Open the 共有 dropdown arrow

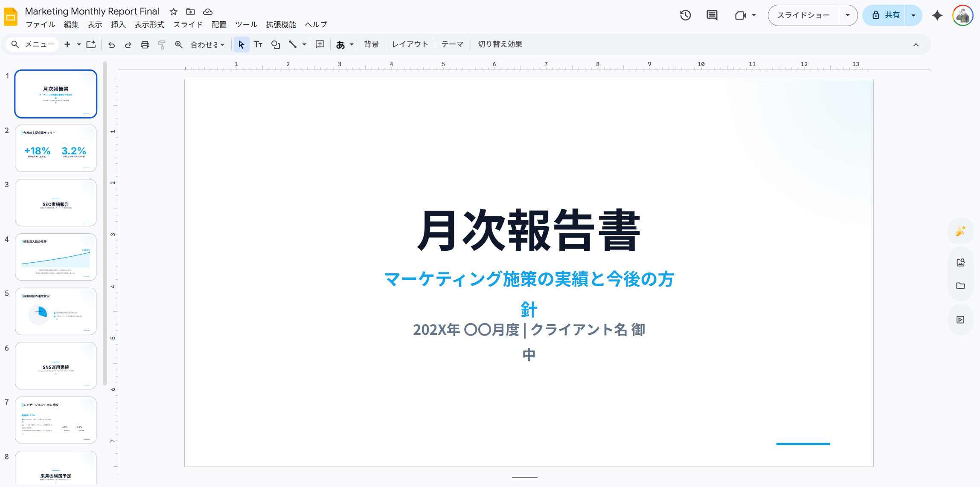click(913, 15)
